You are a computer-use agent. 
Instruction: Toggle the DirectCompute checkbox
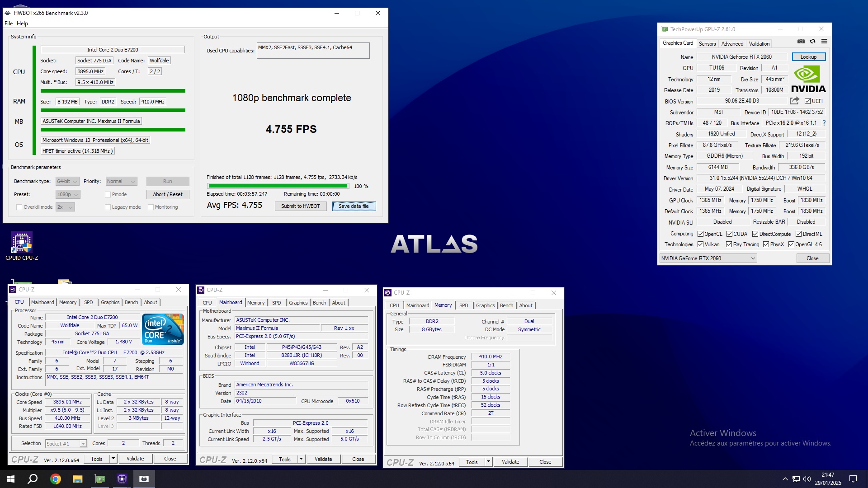click(755, 234)
